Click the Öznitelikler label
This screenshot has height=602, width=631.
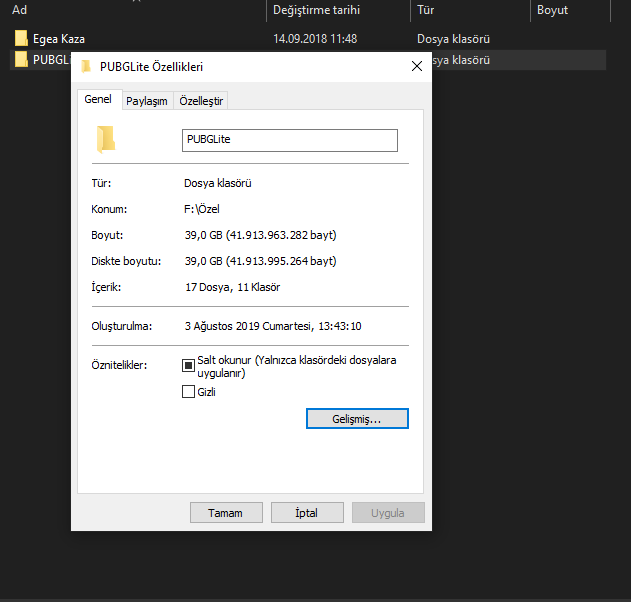119,365
